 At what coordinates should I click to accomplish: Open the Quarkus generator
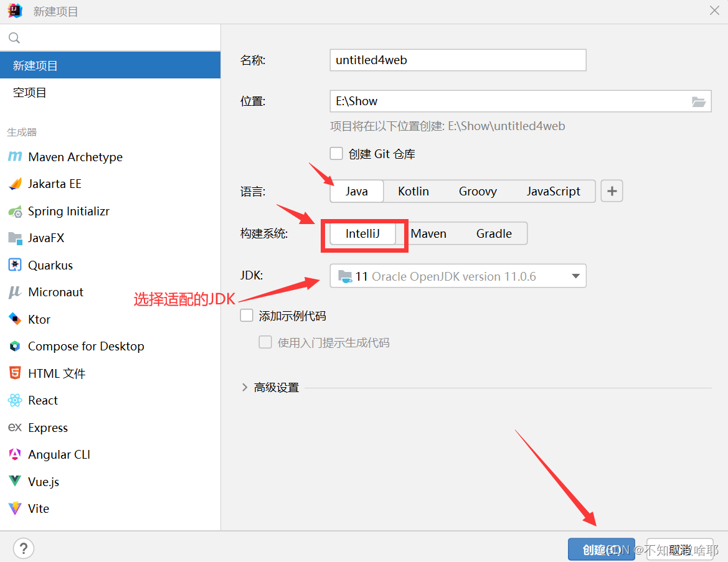(110, 265)
